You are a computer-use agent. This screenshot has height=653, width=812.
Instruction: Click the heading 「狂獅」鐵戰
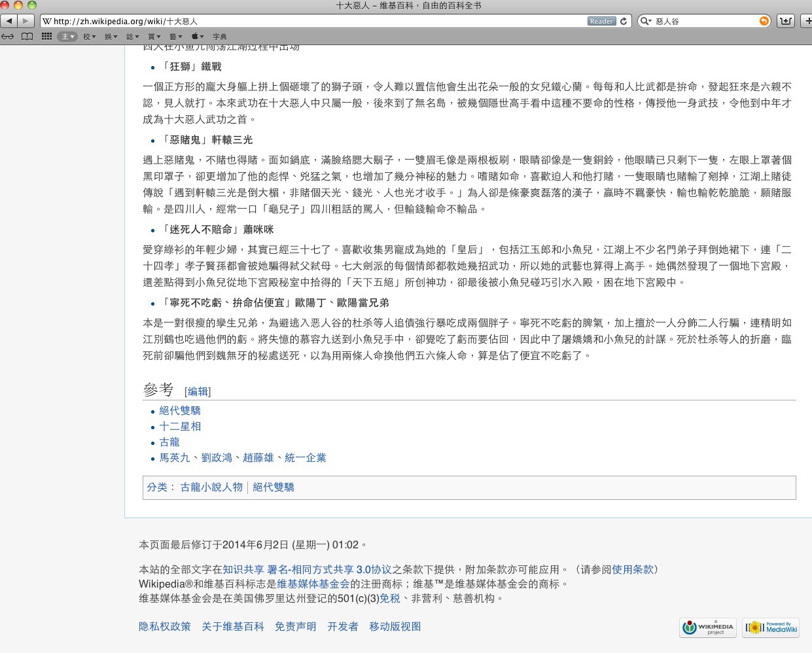[x=190, y=66]
